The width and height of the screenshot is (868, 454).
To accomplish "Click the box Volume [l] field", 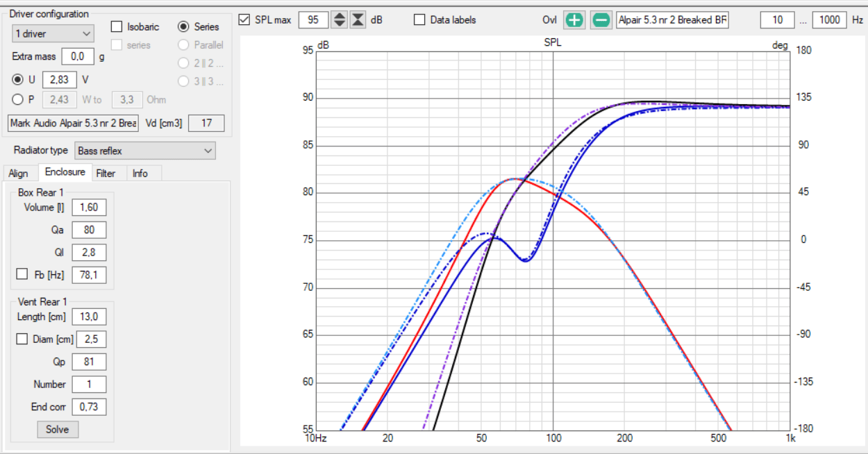I will click(90, 208).
